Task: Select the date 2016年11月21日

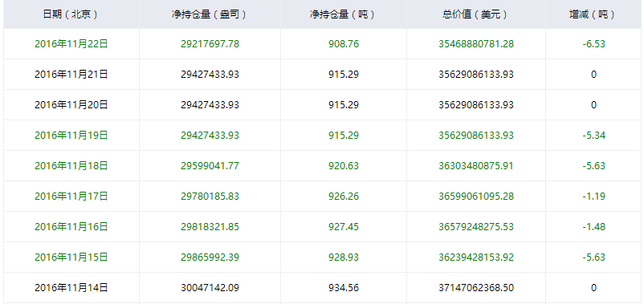Action: 71,75
